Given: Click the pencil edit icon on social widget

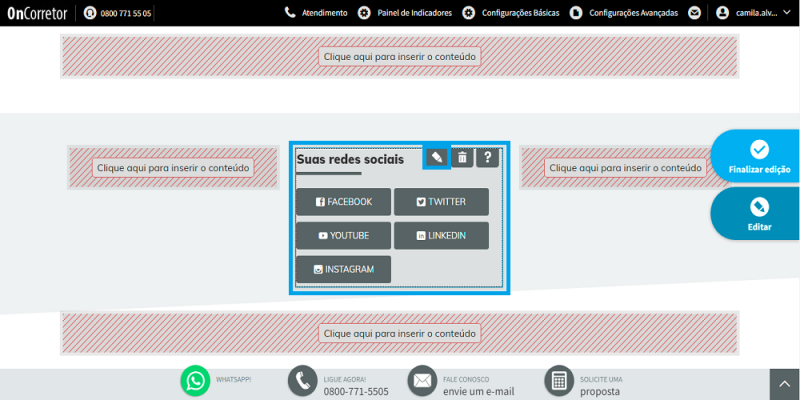Looking at the screenshot, I should click(x=437, y=157).
